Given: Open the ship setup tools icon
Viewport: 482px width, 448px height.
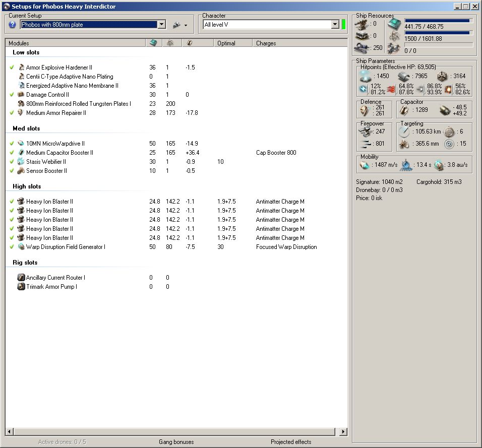Looking at the screenshot, I should [x=177, y=25].
